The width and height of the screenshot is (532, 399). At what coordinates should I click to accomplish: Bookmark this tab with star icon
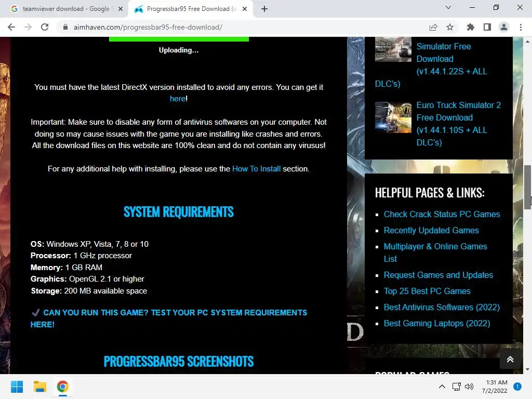(x=450, y=27)
